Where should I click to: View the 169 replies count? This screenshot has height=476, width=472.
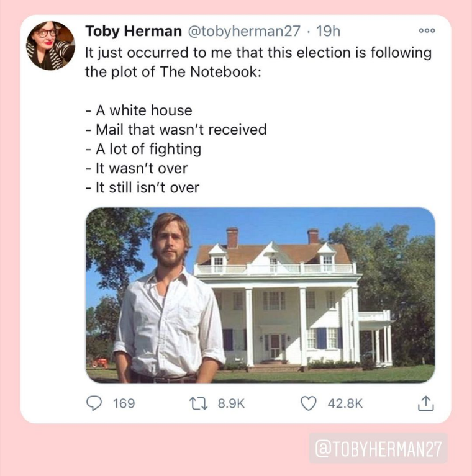[124, 403]
